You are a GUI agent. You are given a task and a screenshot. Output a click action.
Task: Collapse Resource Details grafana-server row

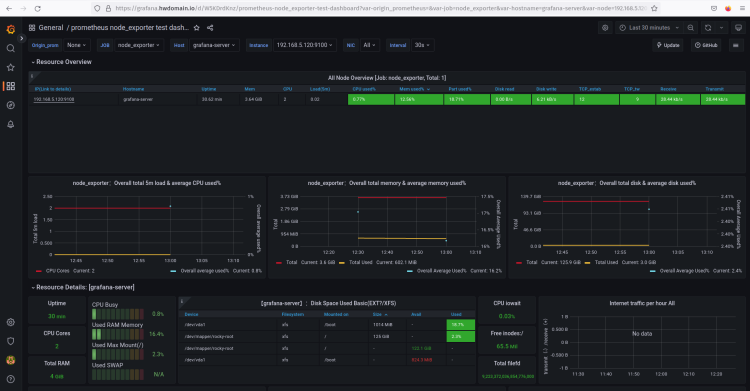point(83,287)
